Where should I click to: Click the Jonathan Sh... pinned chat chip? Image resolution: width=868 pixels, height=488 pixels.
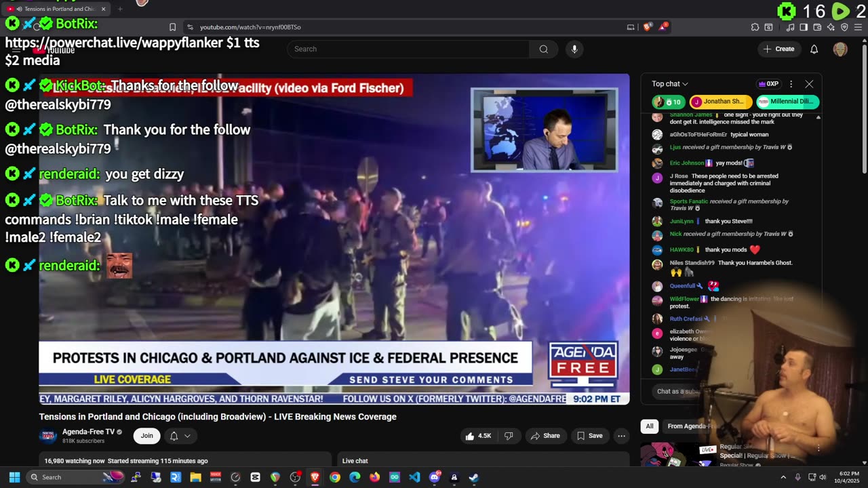pos(721,102)
